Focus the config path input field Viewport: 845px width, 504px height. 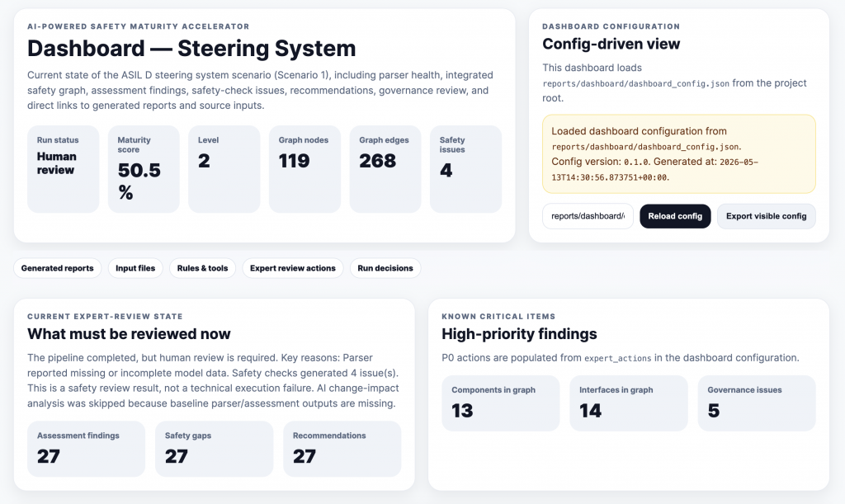coord(588,216)
